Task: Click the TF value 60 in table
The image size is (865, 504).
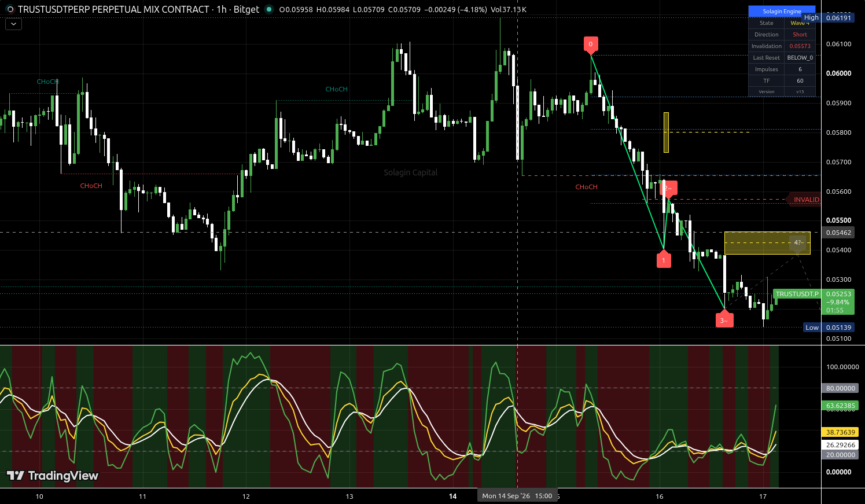Action: pos(800,81)
